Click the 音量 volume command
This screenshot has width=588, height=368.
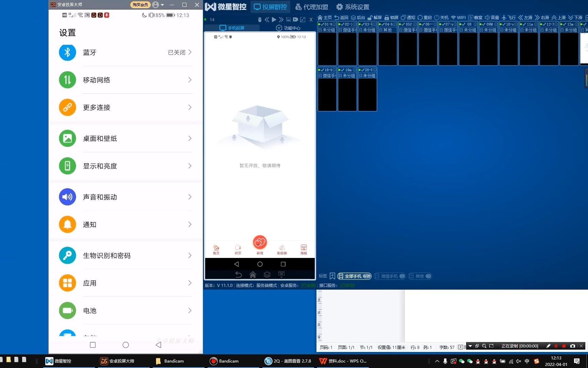coord(492,17)
